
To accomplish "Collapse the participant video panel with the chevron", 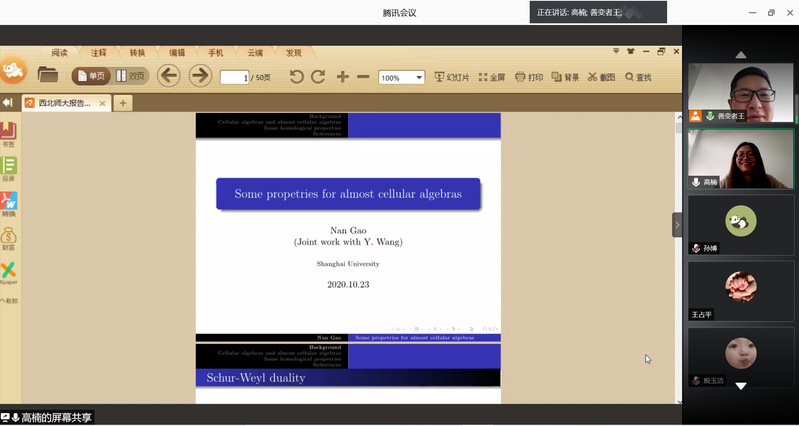I will point(677,225).
